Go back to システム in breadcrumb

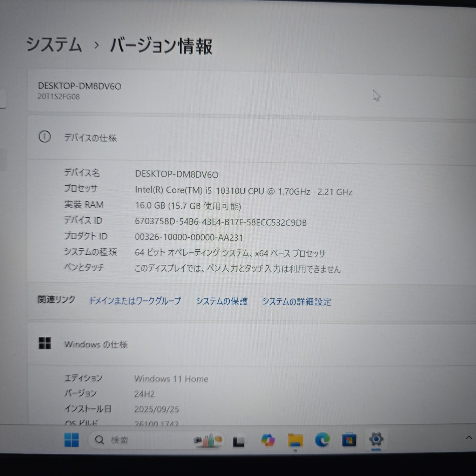54,45
